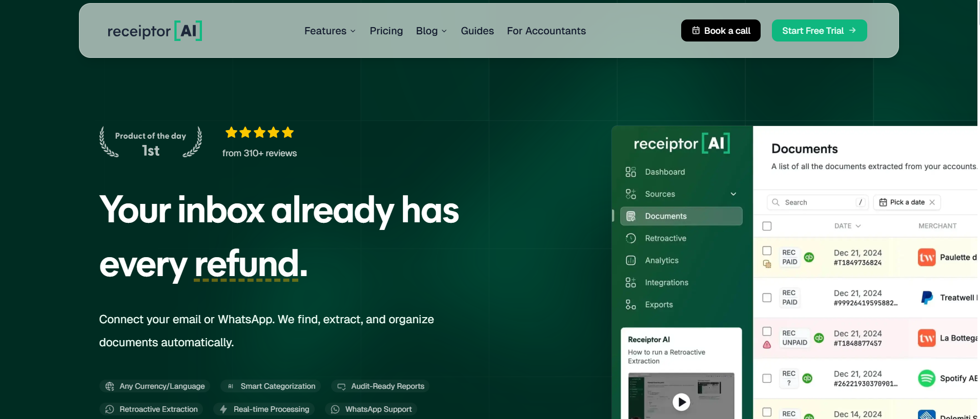Click the tw merchant logo for Paulette
980x419 pixels.
pos(927,257)
